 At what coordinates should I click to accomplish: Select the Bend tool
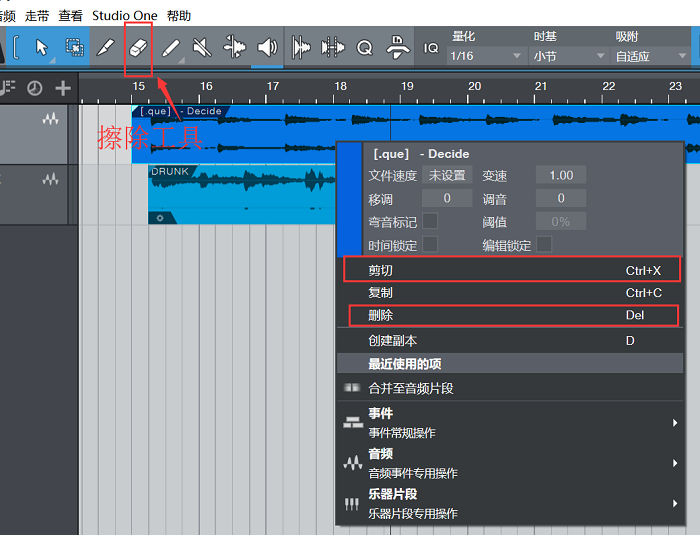pos(234,47)
